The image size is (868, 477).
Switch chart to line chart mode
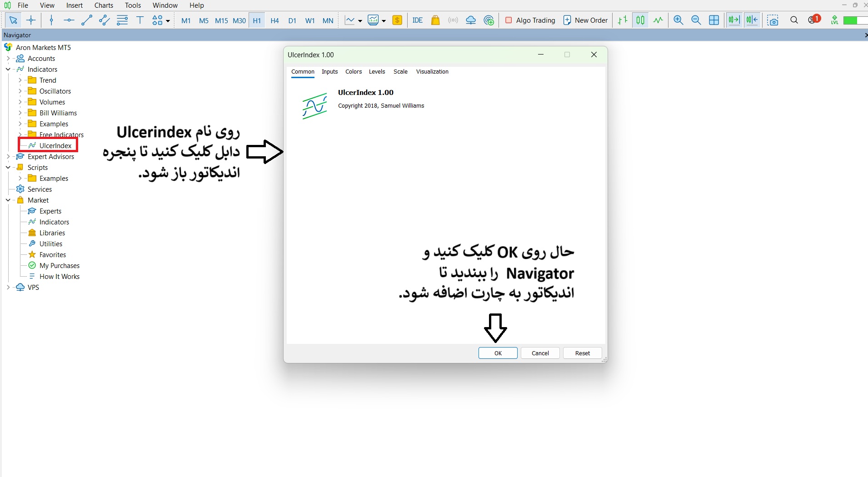click(x=658, y=20)
